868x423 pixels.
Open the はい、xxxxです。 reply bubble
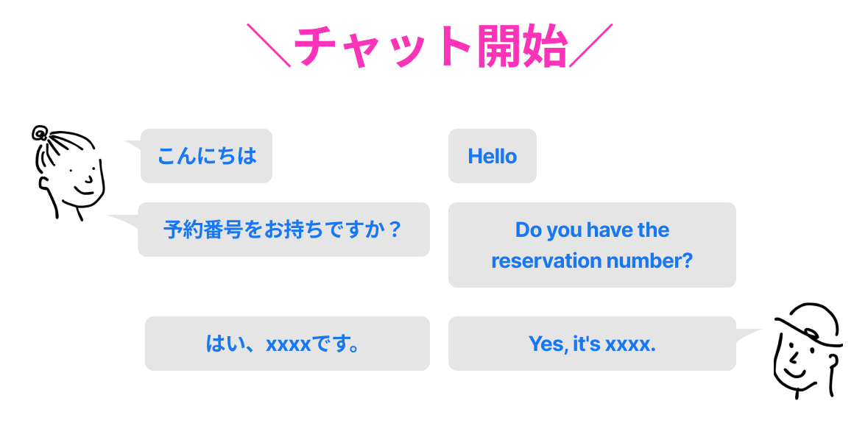click(x=287, y=344)
